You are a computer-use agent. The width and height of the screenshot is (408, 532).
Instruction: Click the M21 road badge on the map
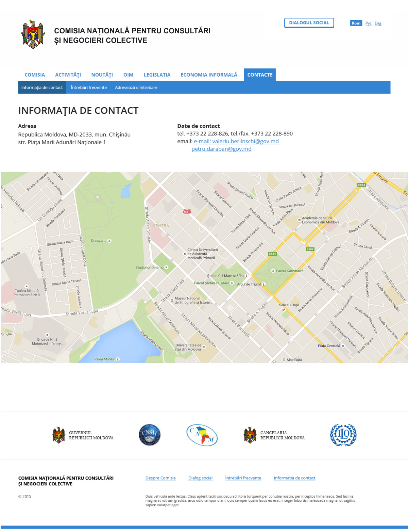click(186, 211)
